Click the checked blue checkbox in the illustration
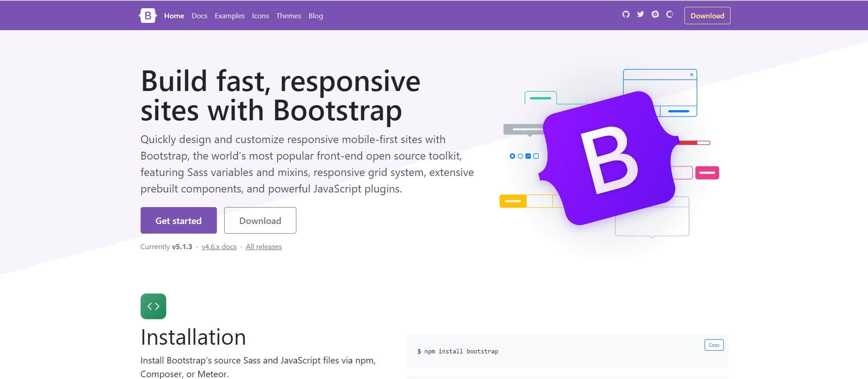 click(x=528, y=156)
